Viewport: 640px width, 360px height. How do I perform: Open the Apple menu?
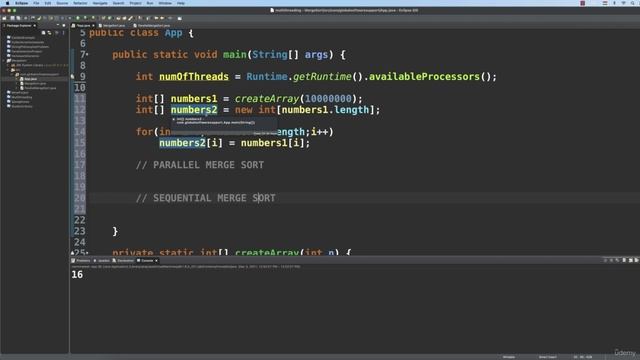(7, 3)
